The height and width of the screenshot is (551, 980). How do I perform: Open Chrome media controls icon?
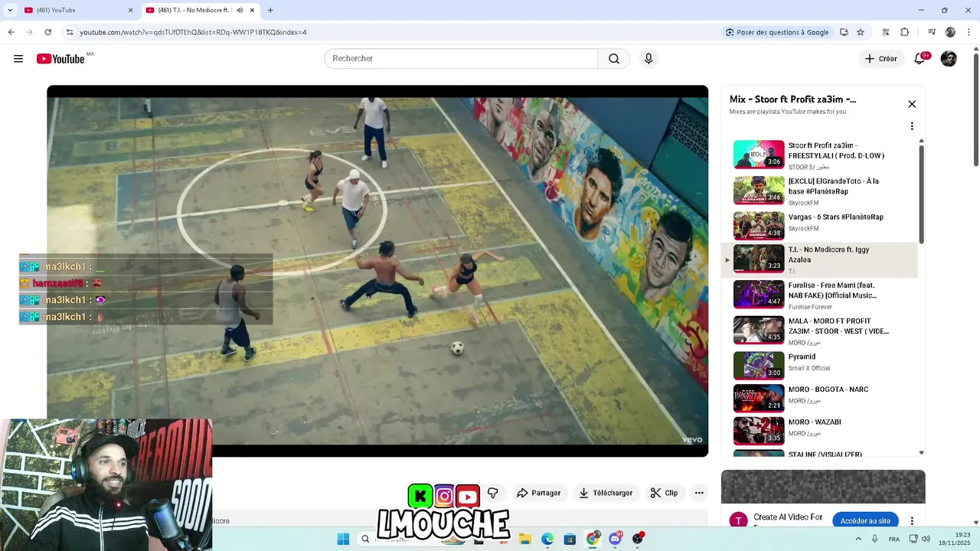932,32
